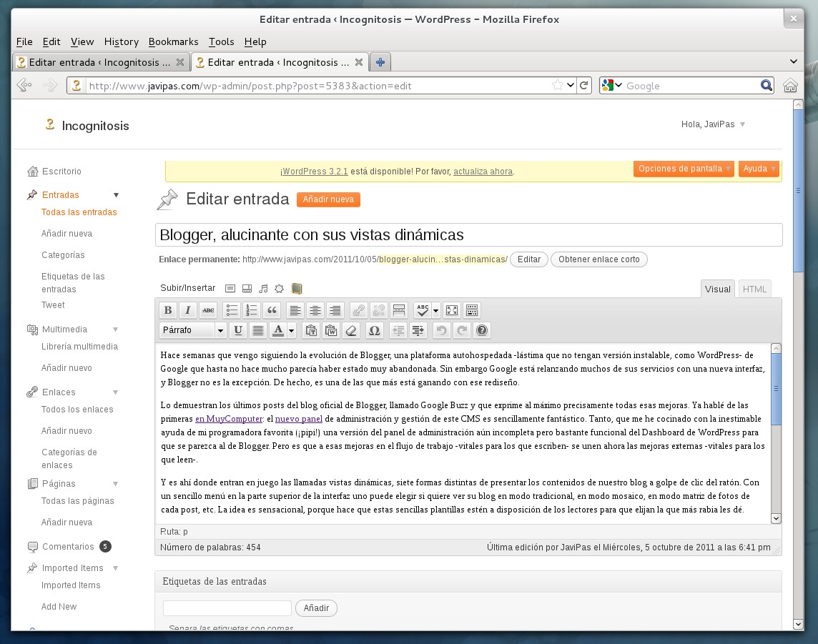Undo the last edit in the editor
Image resolution: width=818 pixels, height=644 pixels.
pos(441,330)
